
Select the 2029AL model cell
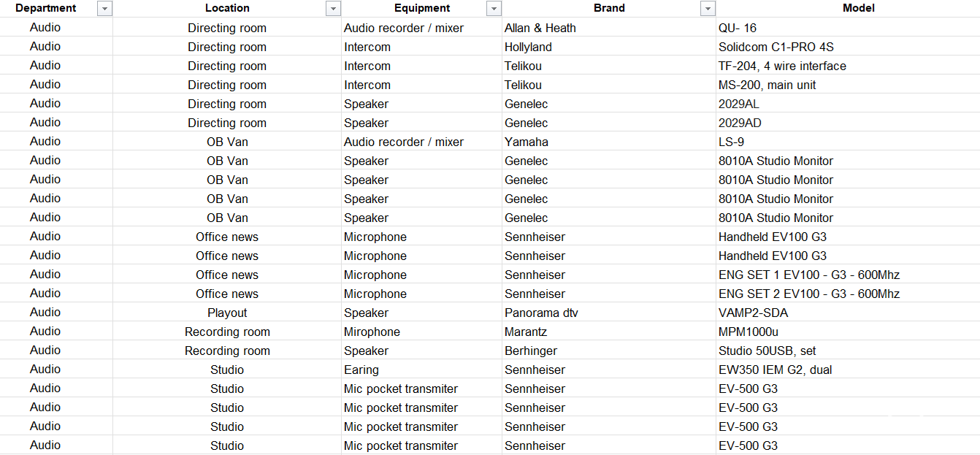[738, 104]
